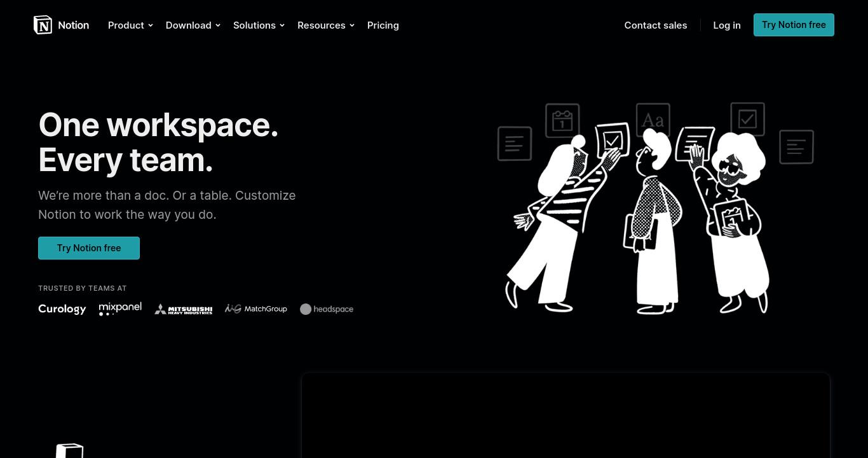Click the text lines icon at the illustration's left edge
This screenshot has height=458, width=868.
515,144
